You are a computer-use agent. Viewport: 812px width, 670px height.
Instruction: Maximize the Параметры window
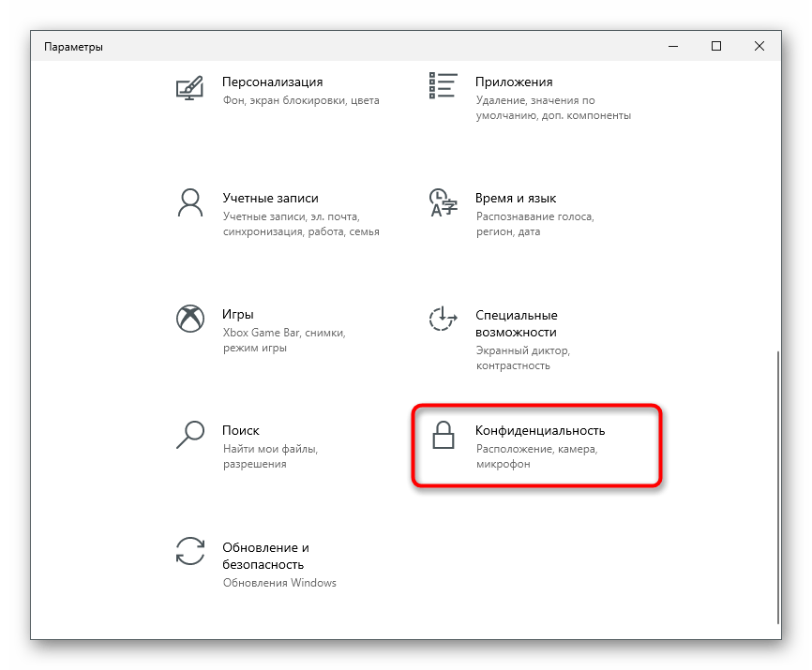pos(716,46)
